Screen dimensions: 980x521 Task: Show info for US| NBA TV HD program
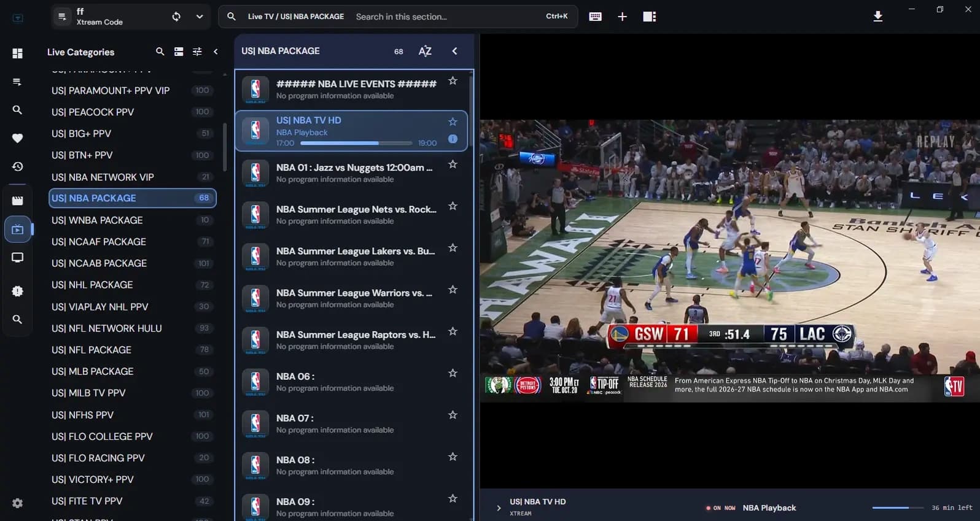(x=453, y=139)
